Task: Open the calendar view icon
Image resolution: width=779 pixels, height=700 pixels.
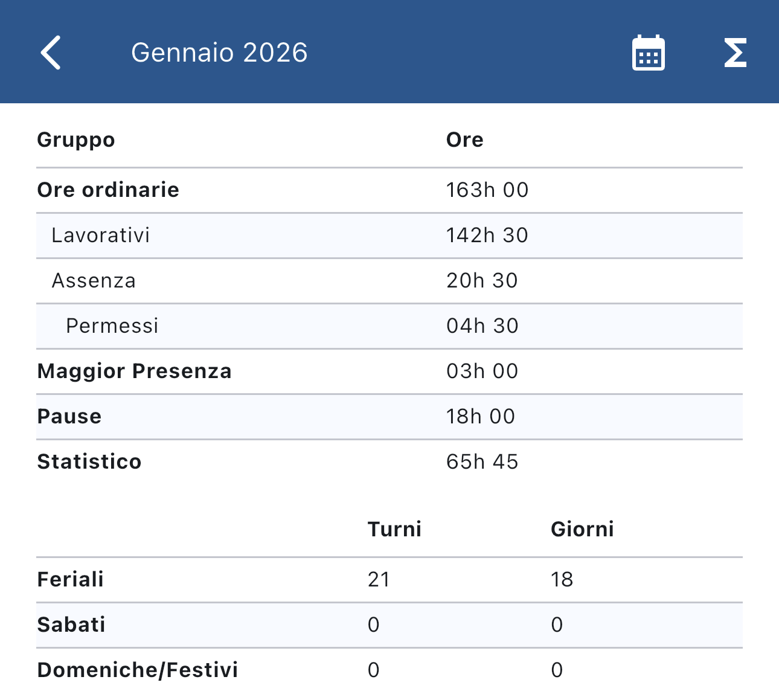Action: [x=648, y=53]
